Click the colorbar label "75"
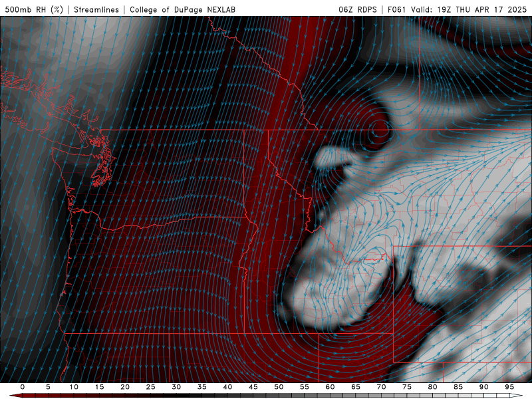 tap(407, 387)
